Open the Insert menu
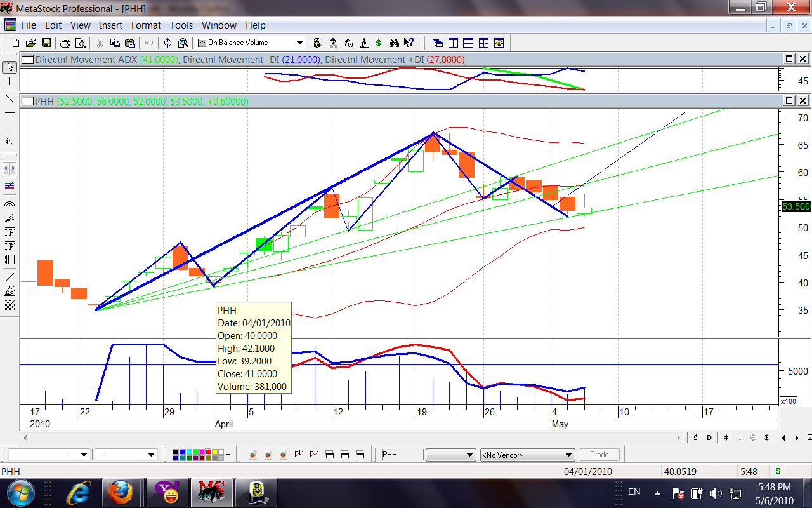812x508 pixels. (111, 25)
